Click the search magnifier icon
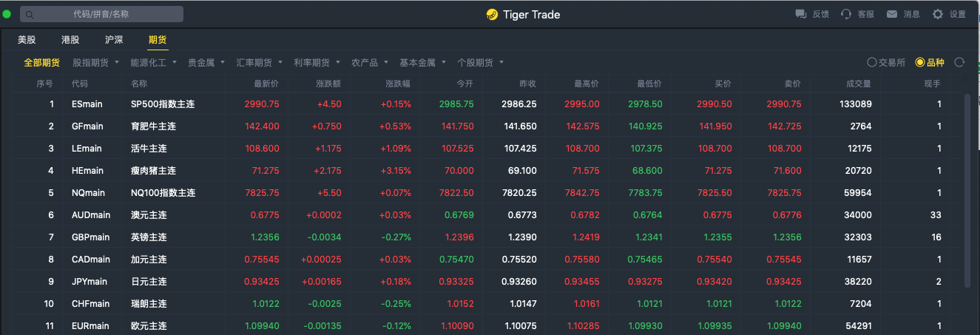Image resolution: width=980 pixels, height=335 pixels. pos(30,14)
